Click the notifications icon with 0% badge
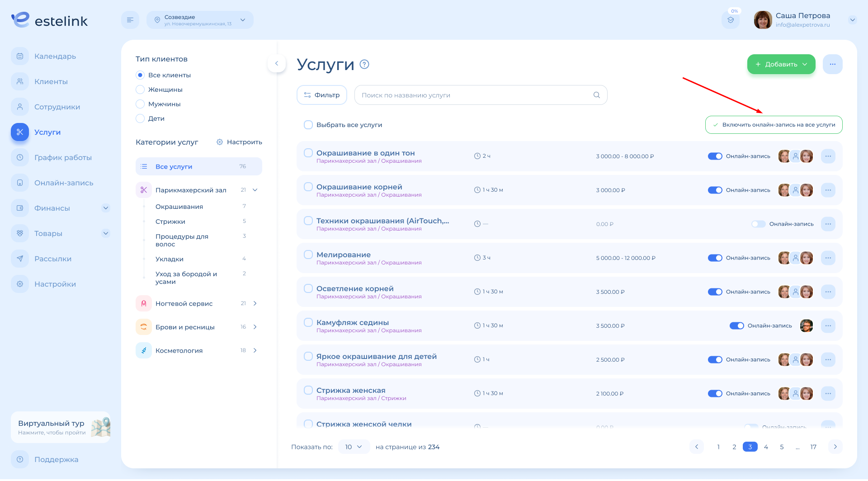868x481 pixels. point(731,20)
